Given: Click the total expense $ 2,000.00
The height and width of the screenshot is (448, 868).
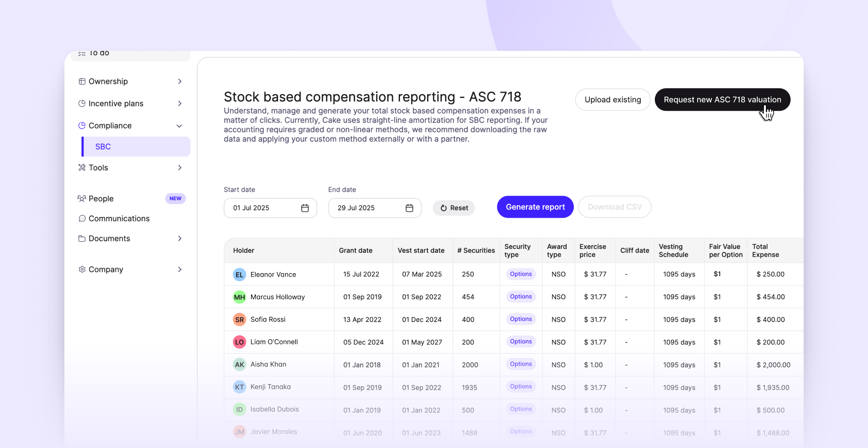Looking at the screenshot, I should coord(773,365).
